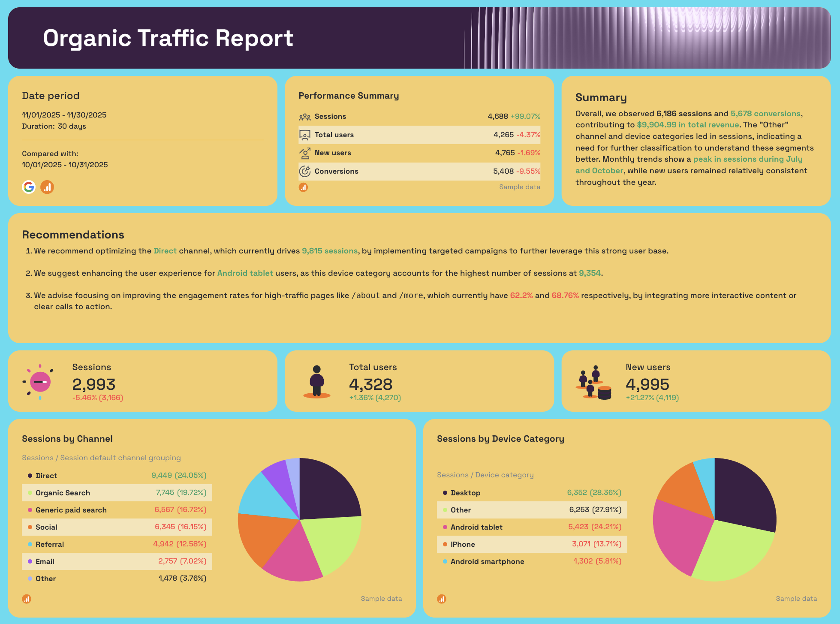840x624 pixels.
Task: Click the Desktop legend color dot
Action: (x=445, y=492)
